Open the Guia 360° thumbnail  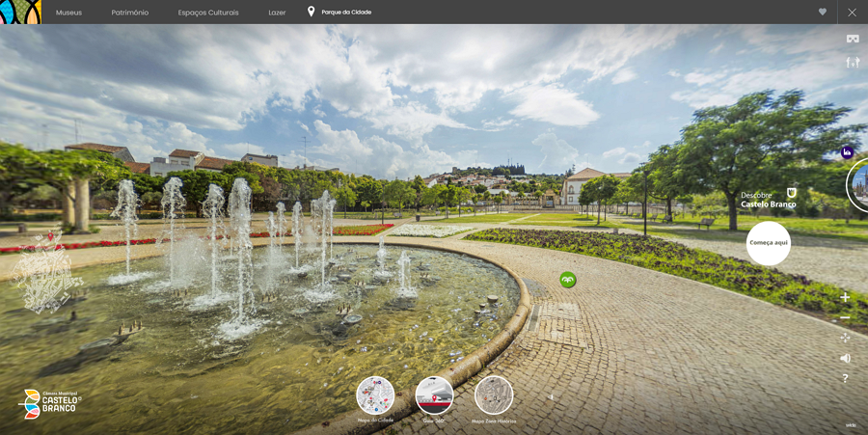[x=435, y=395]
